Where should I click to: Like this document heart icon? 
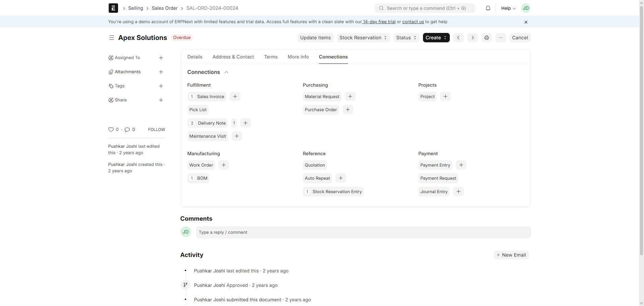point(111,130)
